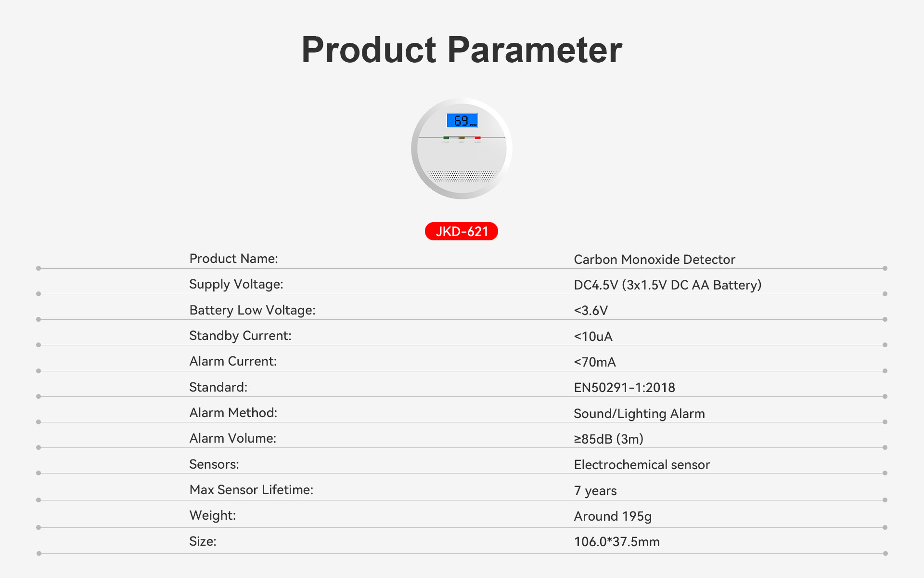924x578 pixels.
Task: Select the Product Name label
Action: tap(234, 259)
